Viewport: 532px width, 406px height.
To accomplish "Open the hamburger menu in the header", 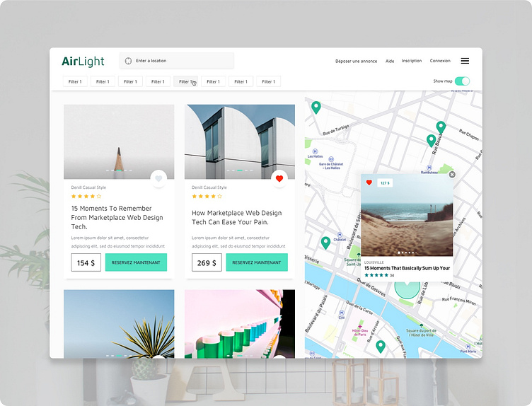I will pyautogui.click(x=465, y=61).
